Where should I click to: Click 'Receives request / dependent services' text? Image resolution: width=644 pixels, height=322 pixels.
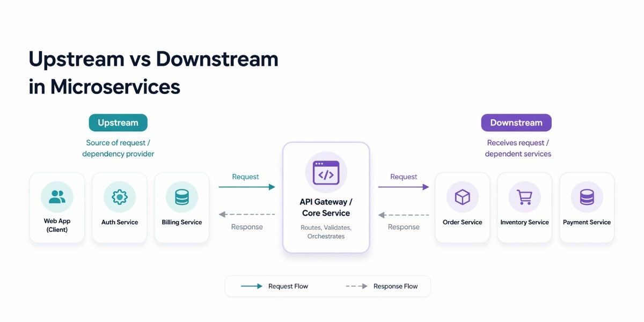[x=518, y=149]
